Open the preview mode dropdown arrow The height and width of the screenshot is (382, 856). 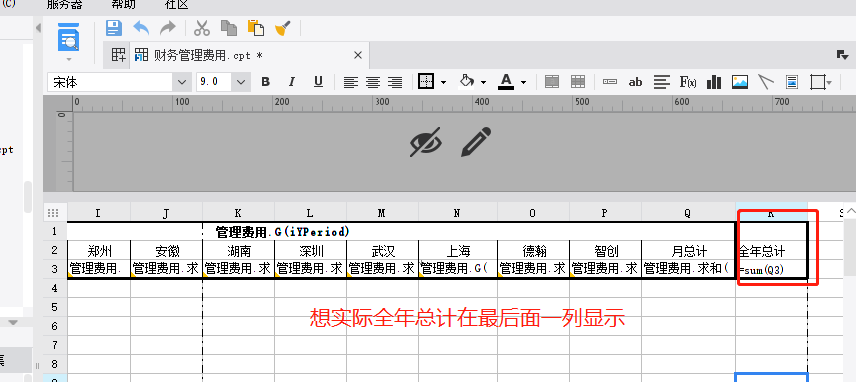pos(69,58)
